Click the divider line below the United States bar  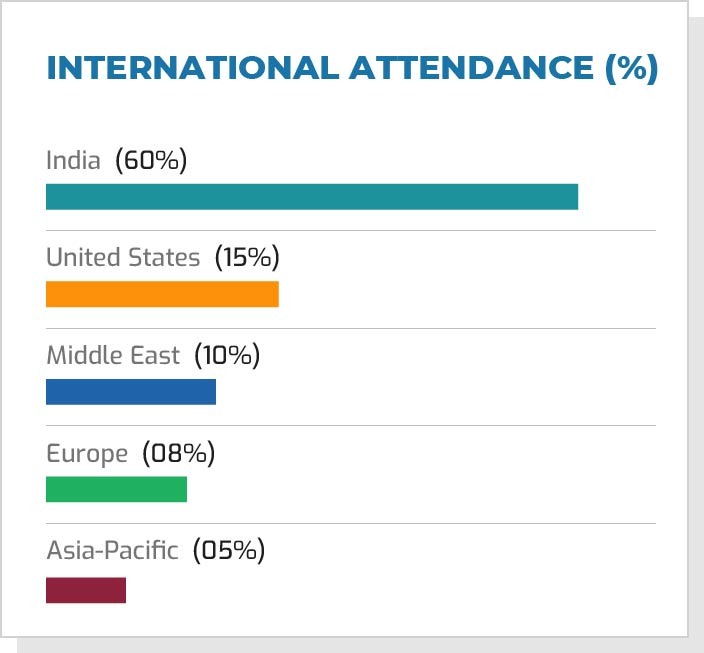(x=351, y=328)
